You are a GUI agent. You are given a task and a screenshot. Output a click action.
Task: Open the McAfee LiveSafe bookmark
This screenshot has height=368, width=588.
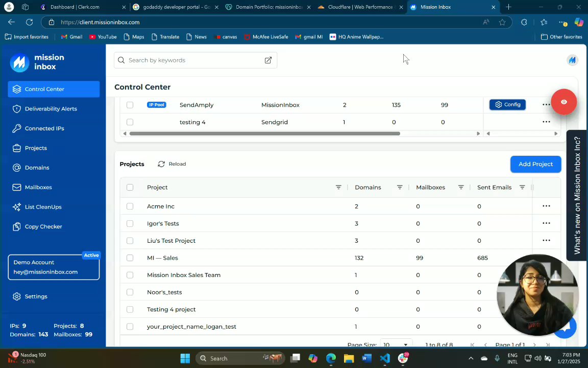point(266,37)
